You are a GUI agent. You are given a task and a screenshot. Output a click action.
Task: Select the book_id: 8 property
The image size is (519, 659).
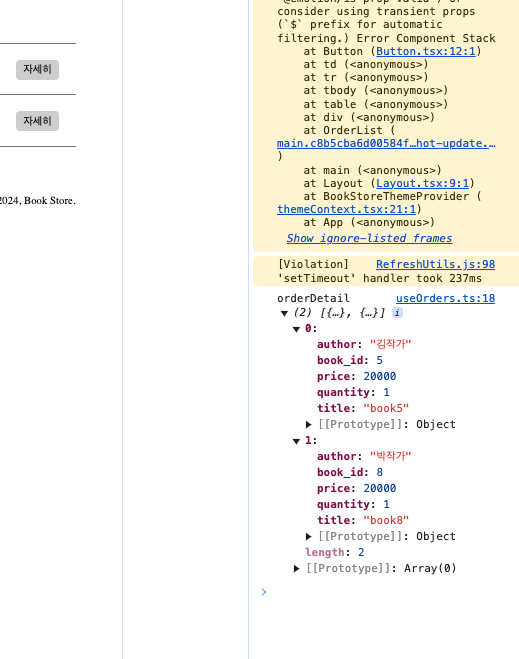(x=350, y=472)
